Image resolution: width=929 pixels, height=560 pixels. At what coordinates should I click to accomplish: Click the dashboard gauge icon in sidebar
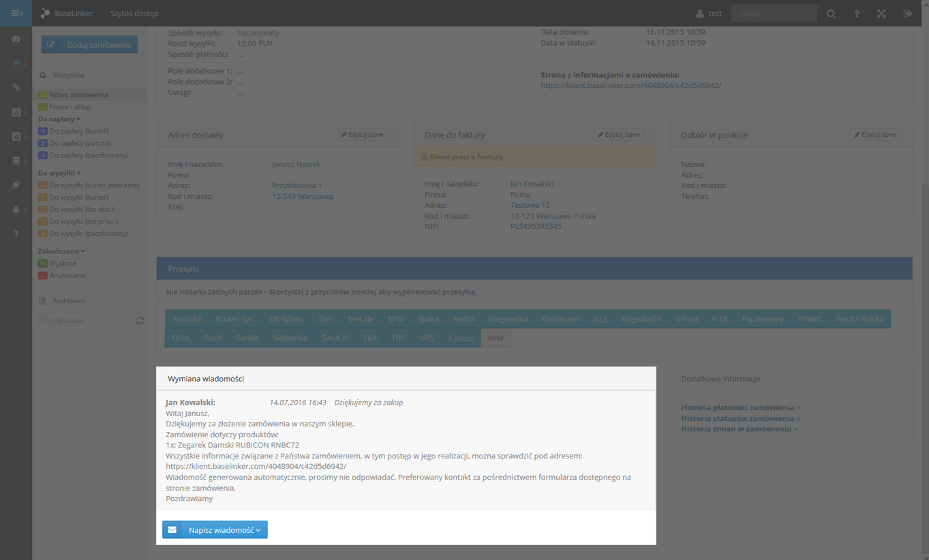point(16,40)
